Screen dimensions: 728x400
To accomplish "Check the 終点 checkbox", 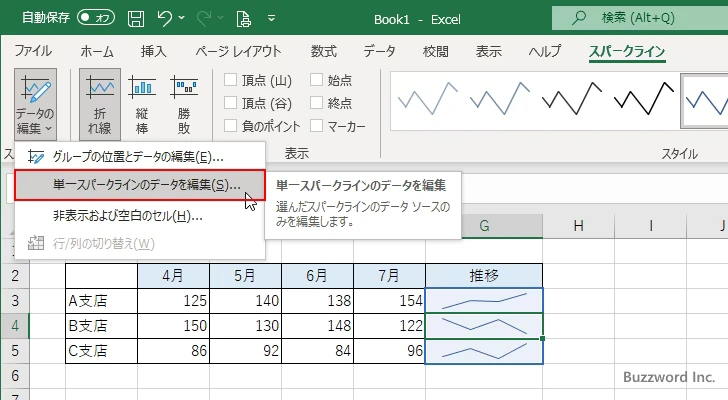I will (x=316, y=103).
